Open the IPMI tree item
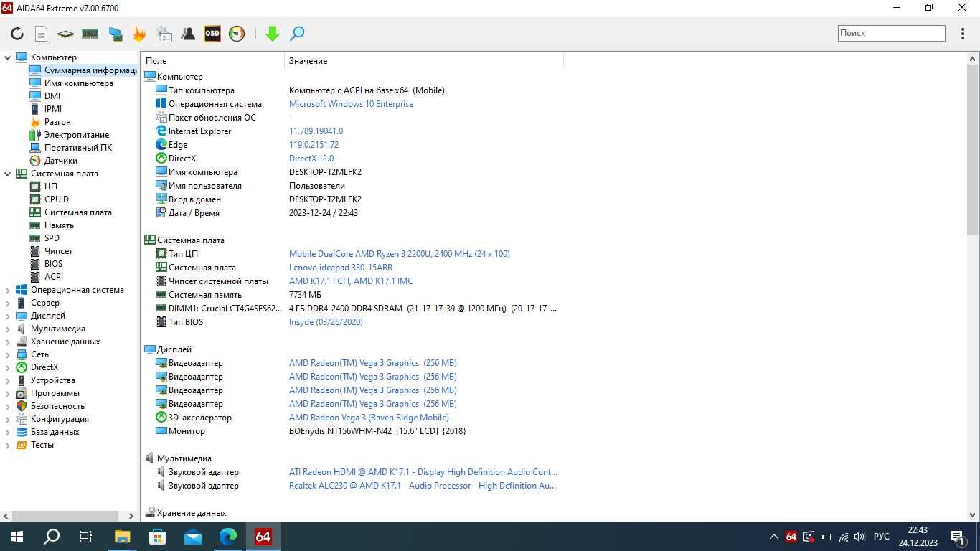 coord(45,109)
